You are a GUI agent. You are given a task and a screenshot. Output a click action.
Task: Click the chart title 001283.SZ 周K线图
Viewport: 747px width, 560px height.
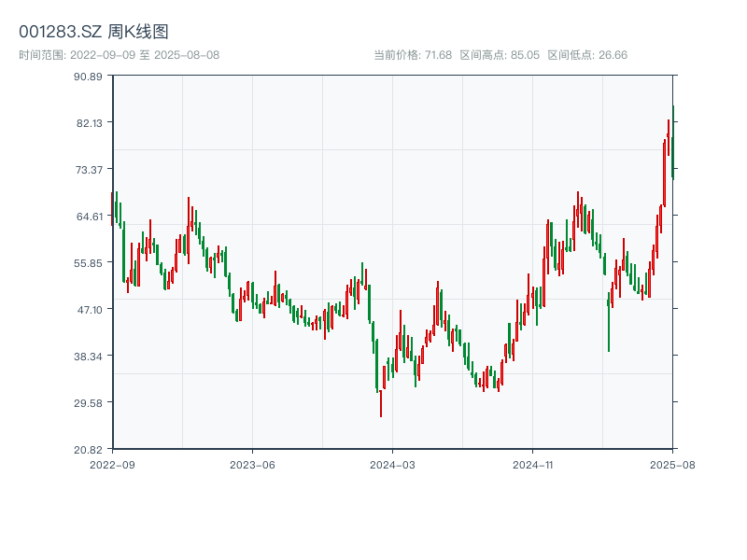(93, 32)
